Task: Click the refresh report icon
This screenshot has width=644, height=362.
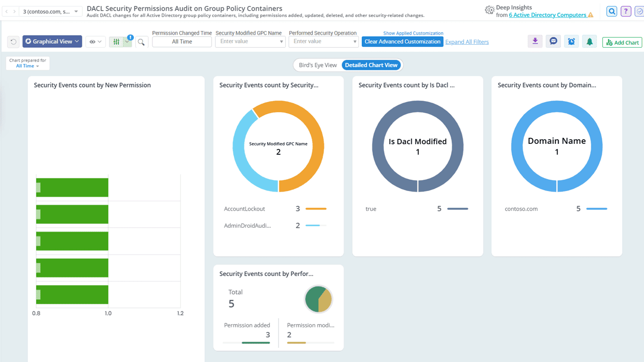Action: pyautogui.click(x=14, y=42)
